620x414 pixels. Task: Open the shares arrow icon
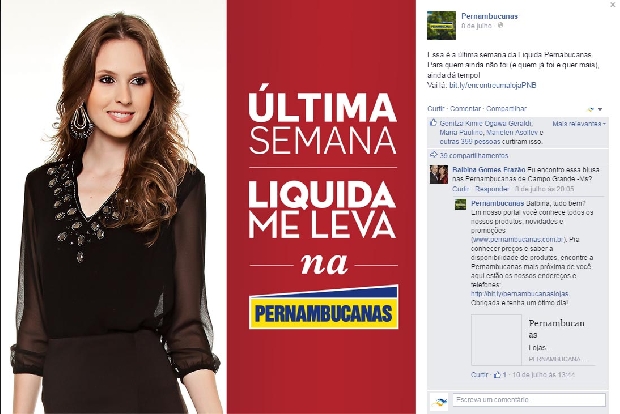[433, 155]
